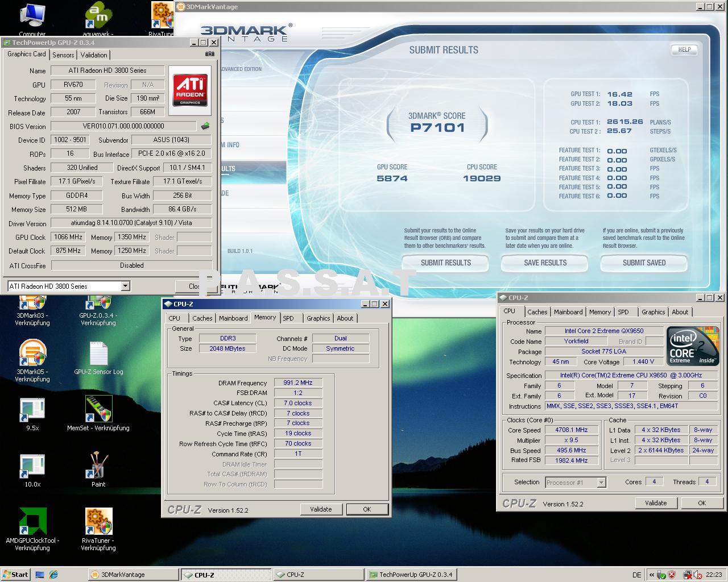This screenshot has height=582, width=728.
Task: Open the AMDGPUClockTool shortcut
Action: (x=32, y=530)
